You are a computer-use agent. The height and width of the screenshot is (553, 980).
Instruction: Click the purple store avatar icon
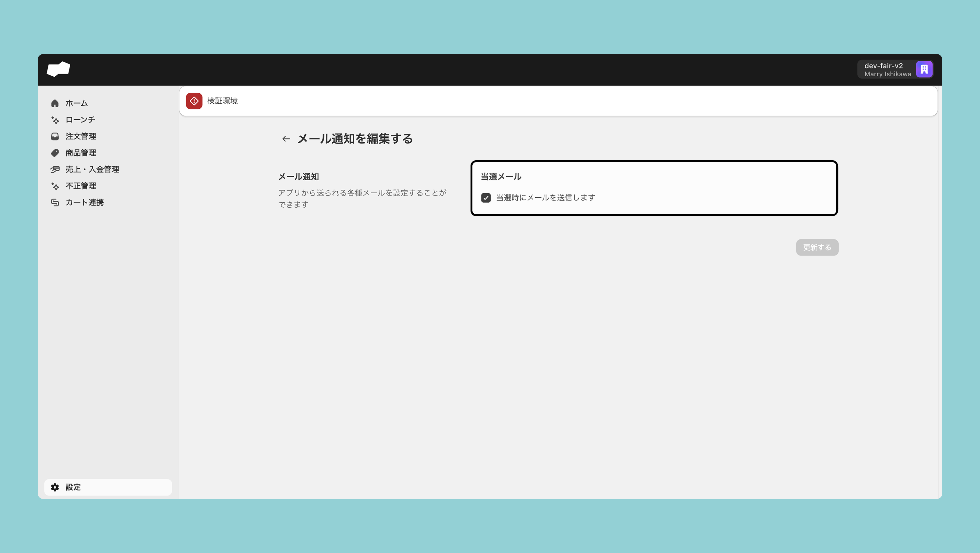[924, 69]
